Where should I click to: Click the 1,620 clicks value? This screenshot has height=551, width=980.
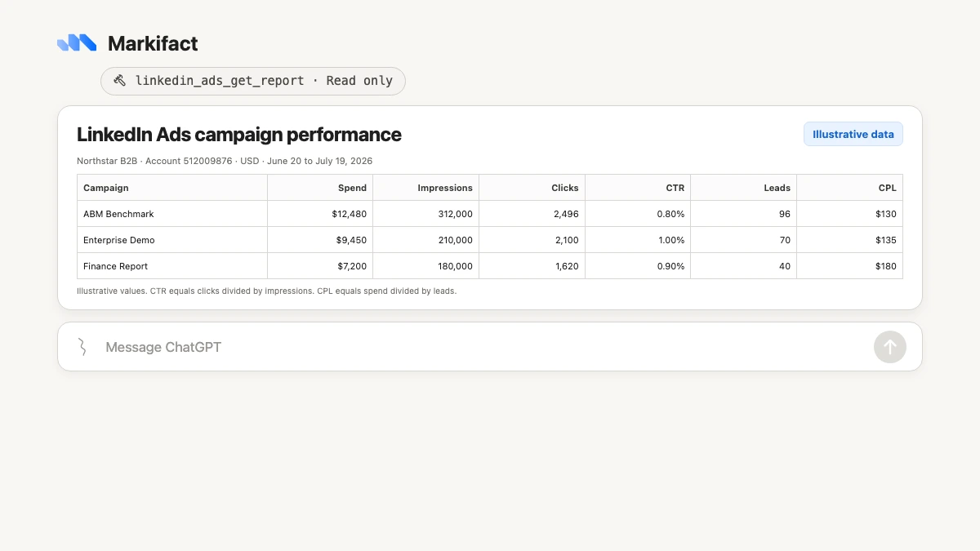(x=566, y=266)
